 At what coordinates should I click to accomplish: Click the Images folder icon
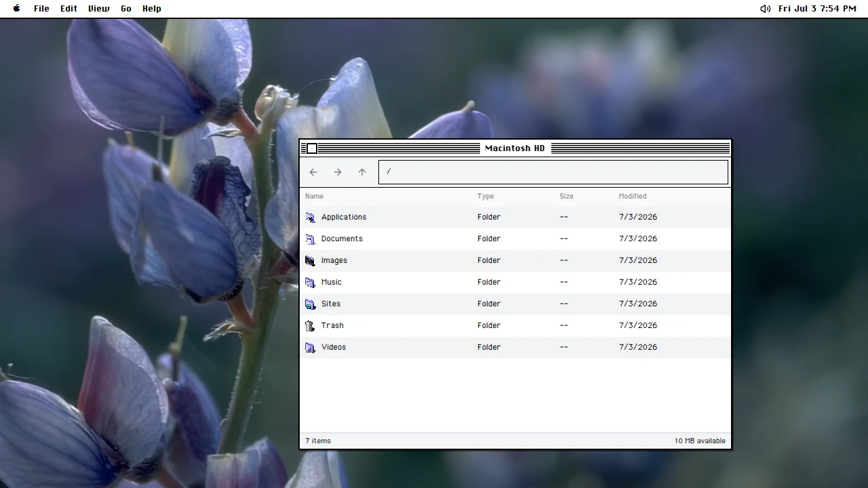311,260
